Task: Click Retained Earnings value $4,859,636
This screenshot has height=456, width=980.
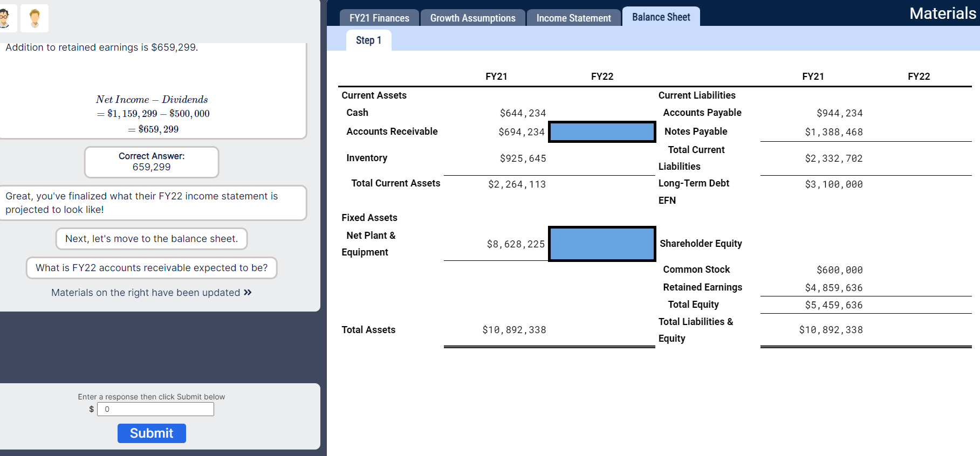Action: click(834, 288)
